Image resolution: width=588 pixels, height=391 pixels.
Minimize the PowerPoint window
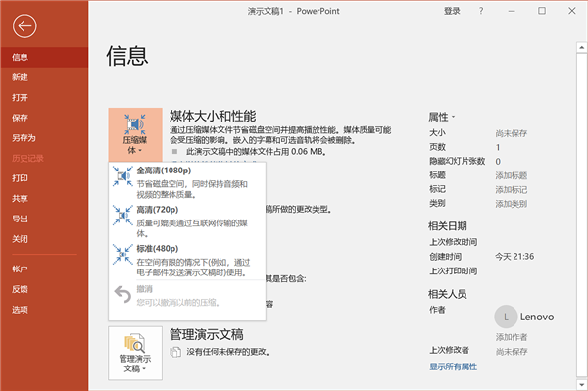(x=512, y=11)
